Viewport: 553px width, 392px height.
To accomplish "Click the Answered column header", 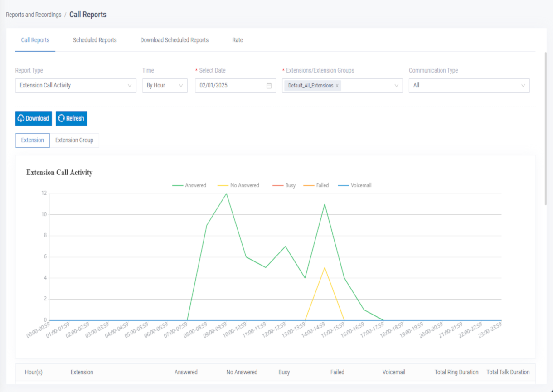I will [x=186, y=372].
